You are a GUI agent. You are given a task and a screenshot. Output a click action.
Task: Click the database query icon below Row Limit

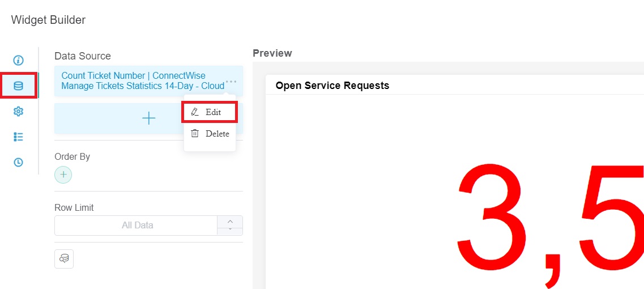tap(64, 259)
